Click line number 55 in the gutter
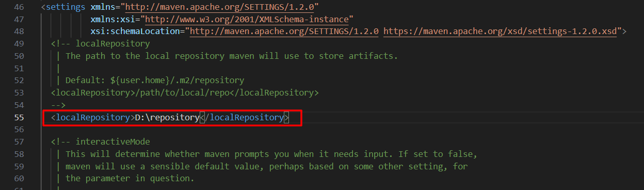 point(20,118)
